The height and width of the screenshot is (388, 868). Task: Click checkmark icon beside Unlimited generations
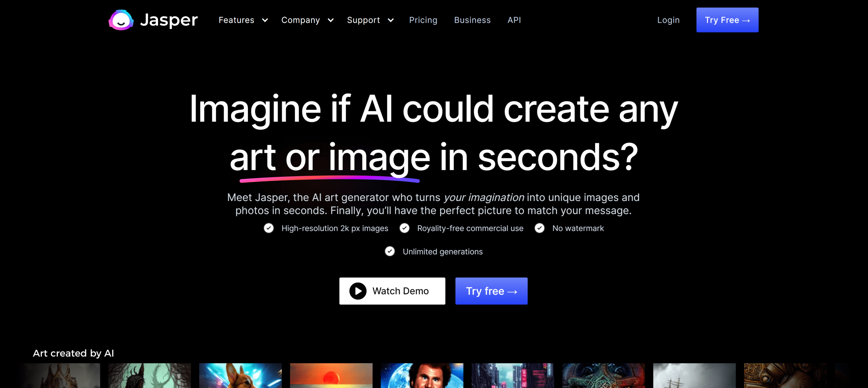point(390,251)
